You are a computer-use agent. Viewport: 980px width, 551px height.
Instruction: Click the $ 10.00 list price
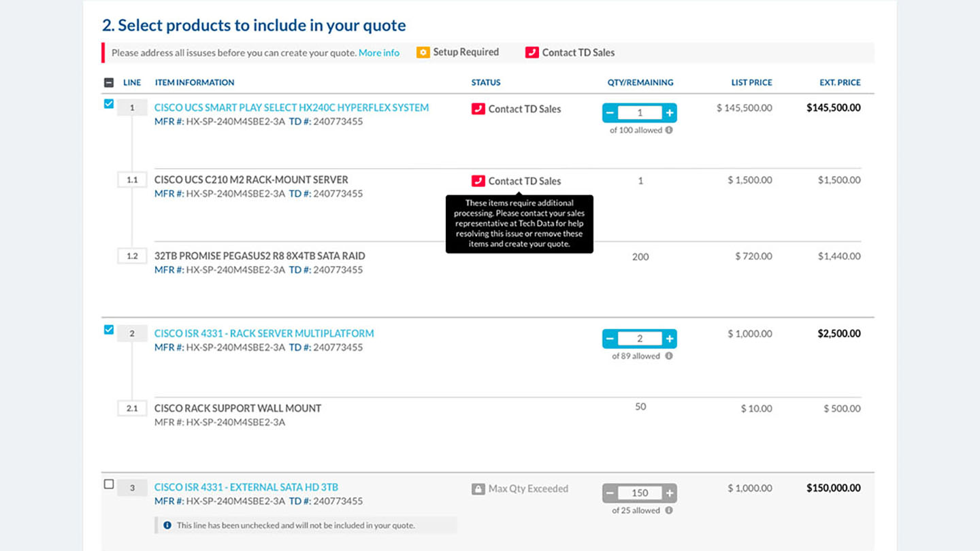click(757, 409)
